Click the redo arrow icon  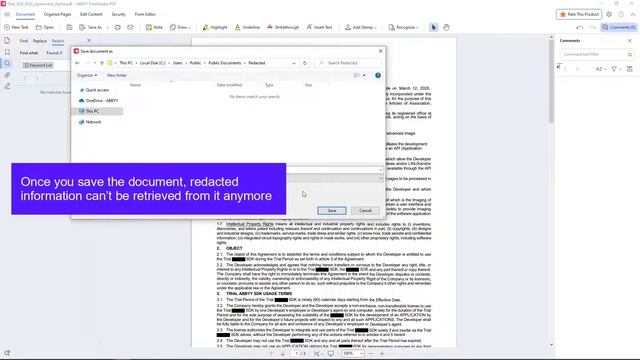point(592,27)
